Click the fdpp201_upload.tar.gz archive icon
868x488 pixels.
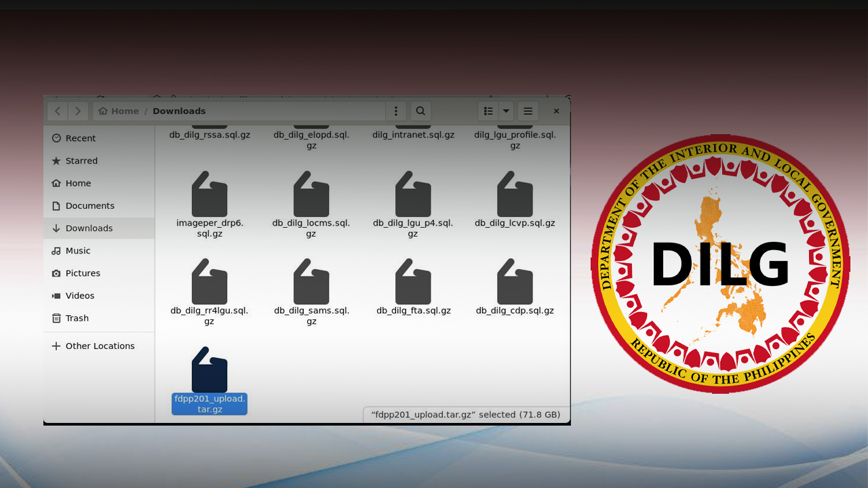210,370
